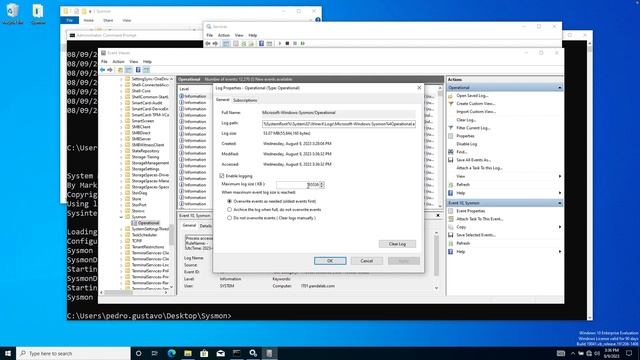Click Forward arrow in Event Viewer toolbar
This screenshot has width=640, height=360.
[x=110, y=70]
